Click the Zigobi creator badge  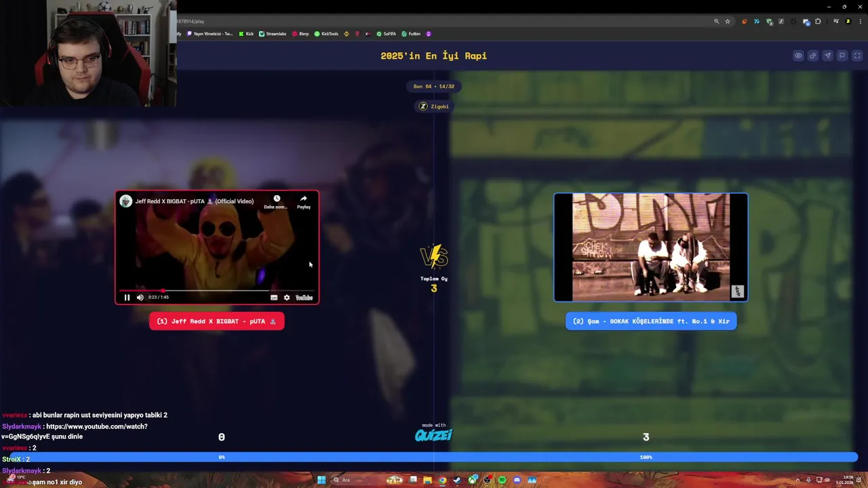click(434, 106)
